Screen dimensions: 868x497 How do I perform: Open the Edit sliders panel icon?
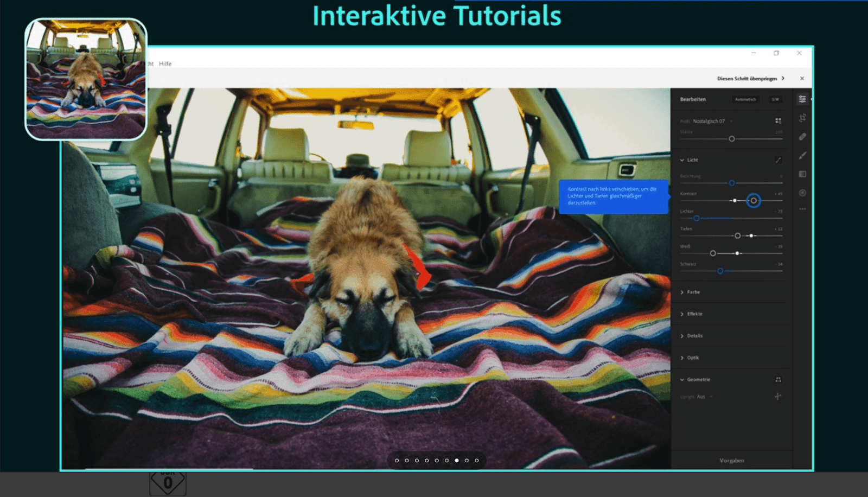(x=802, y=99)
